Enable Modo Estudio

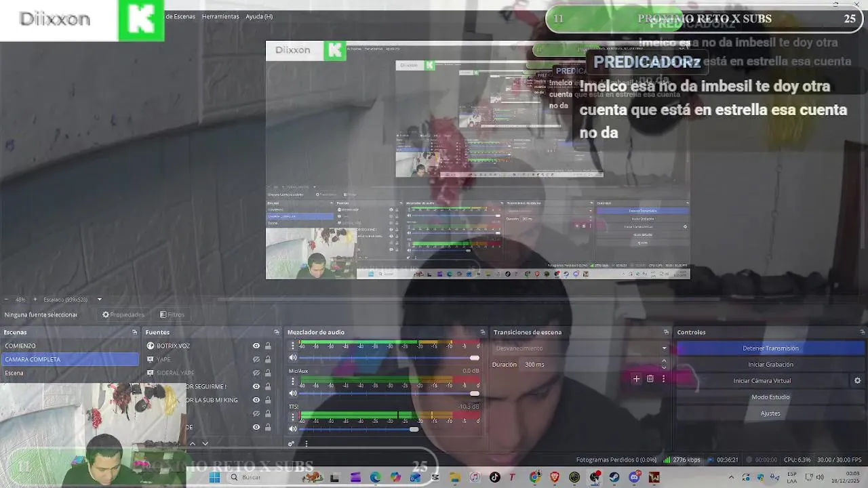770,397
